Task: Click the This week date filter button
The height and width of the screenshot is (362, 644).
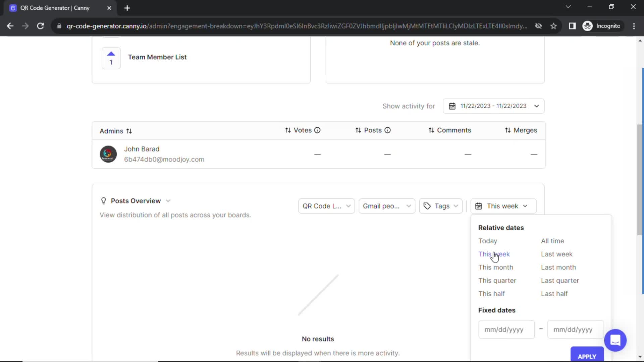Action: 502,206
